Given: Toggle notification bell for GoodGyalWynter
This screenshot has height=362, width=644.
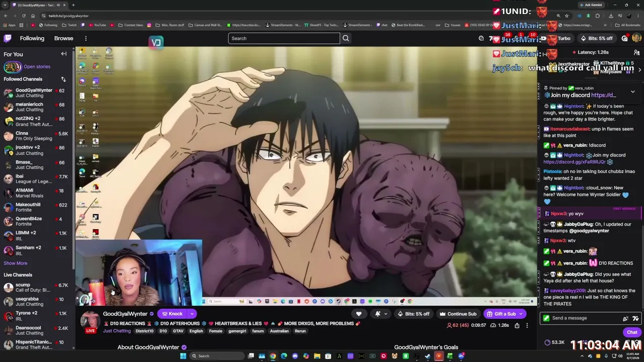Looking at the screenshot, I should tap(378, 314).
